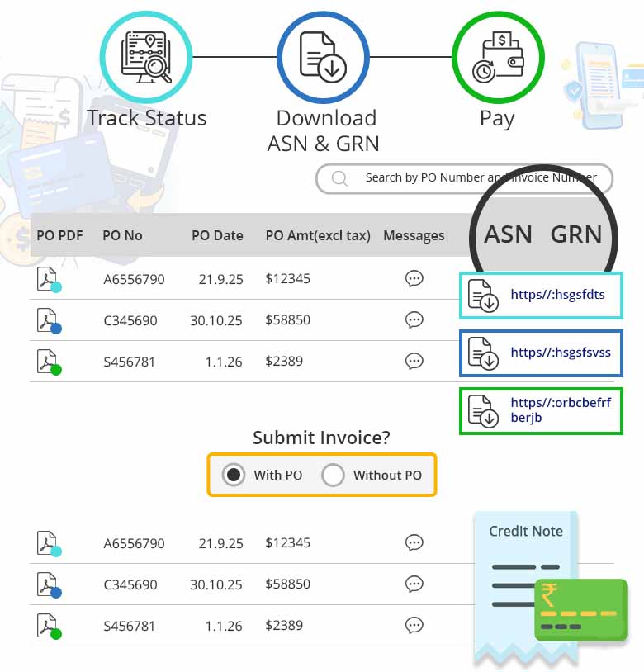Click download icon beside https//:orbcbefrf berjb

click(482, 411)
